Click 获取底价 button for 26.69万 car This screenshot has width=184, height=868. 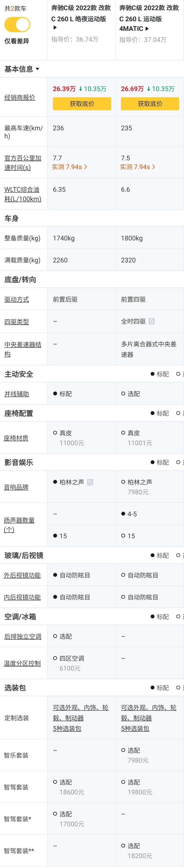(150, 104)
